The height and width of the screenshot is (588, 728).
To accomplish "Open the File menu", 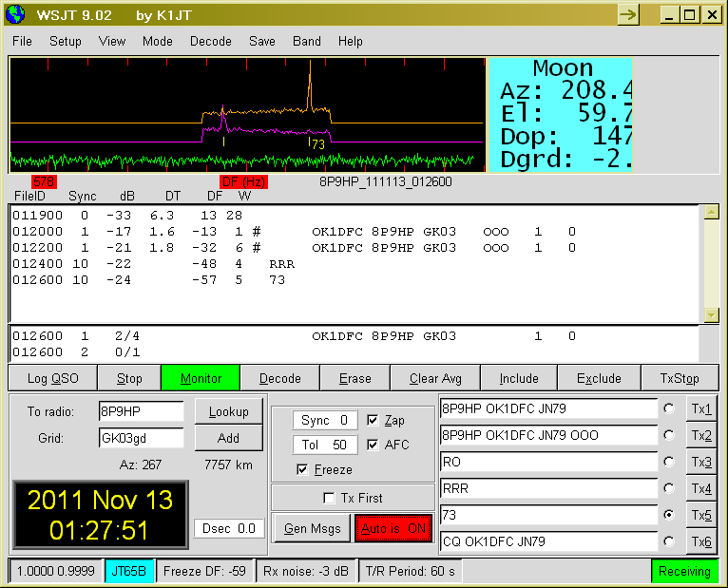I will [x=22, y=41].
